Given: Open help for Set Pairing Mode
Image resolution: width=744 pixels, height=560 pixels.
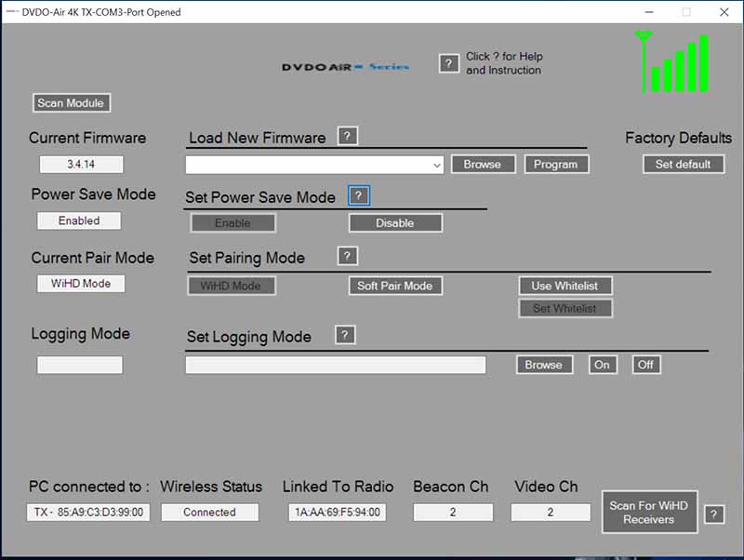Looking at the screenshot, I should pyautogui.click(x=347, y=256).
